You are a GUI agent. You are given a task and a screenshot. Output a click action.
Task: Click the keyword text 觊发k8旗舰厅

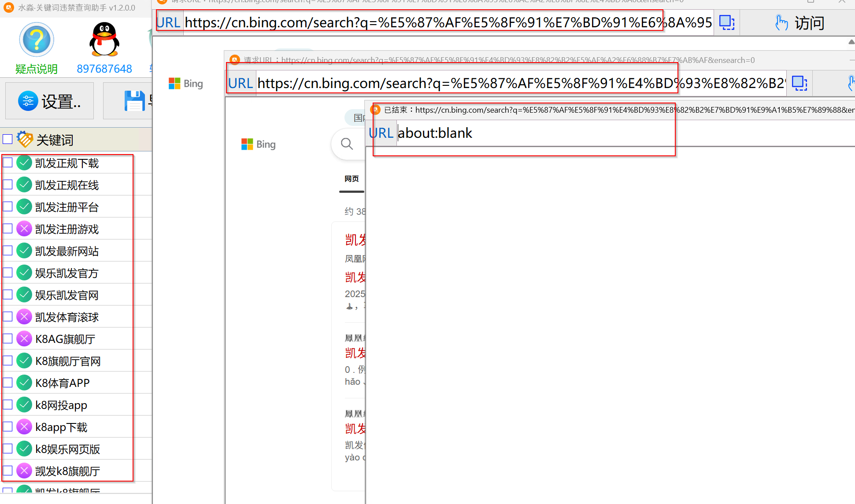point(68,471)
